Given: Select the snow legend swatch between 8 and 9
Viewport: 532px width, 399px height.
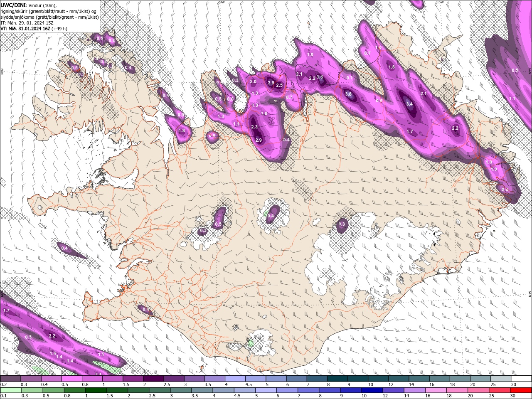Looking at the screenshot, I should coord(337,379).
